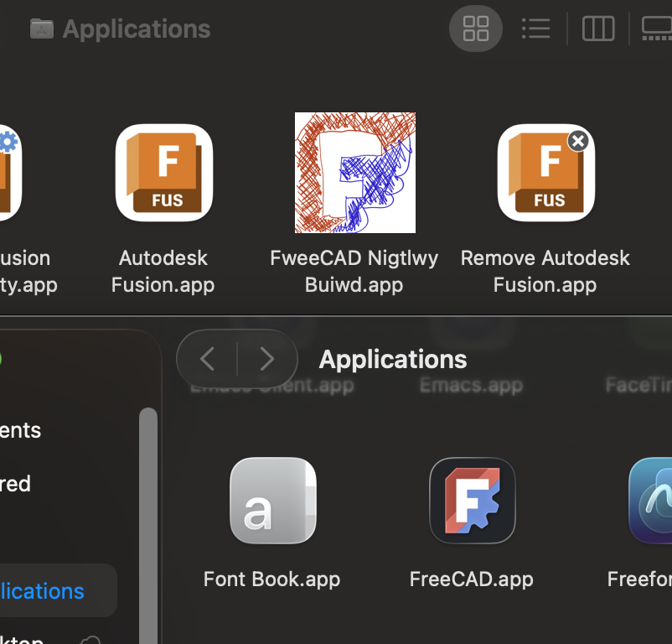Switch to gallery view

click(656, 29)
